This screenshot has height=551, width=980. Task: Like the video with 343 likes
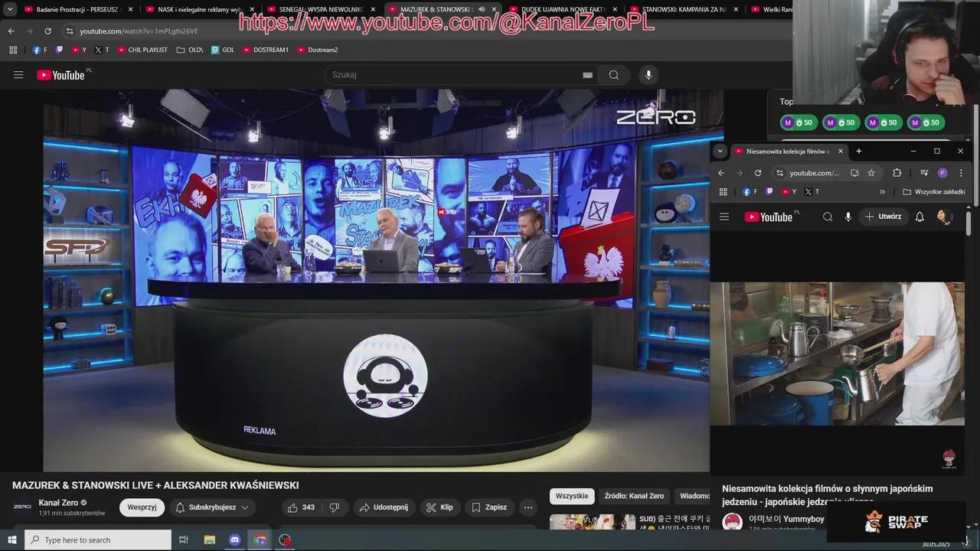[x=301, y=507]
